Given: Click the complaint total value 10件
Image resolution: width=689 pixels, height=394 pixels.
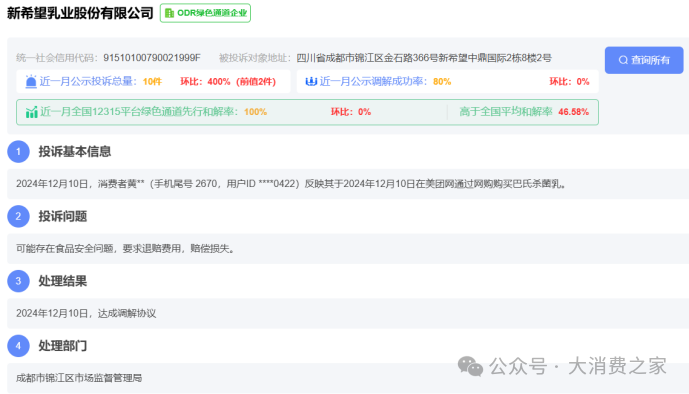Looking at the screenshot, I should [x=152, y=82].
